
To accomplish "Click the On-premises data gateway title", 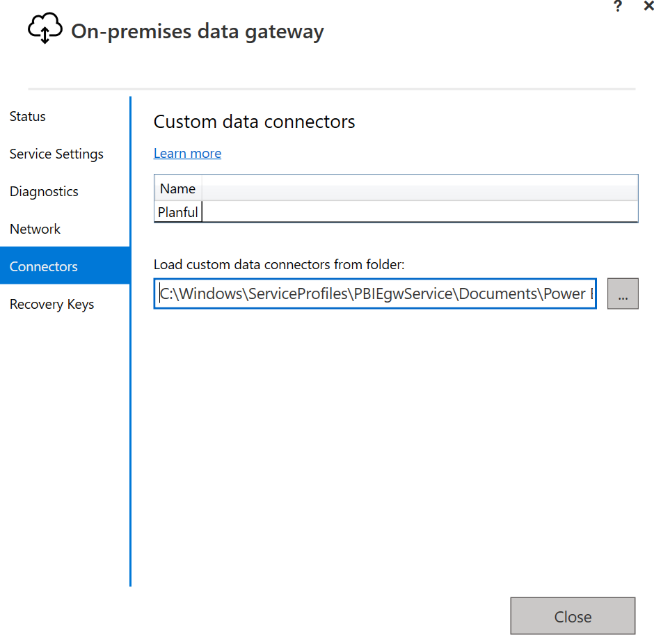I will (x=198, y=32).
